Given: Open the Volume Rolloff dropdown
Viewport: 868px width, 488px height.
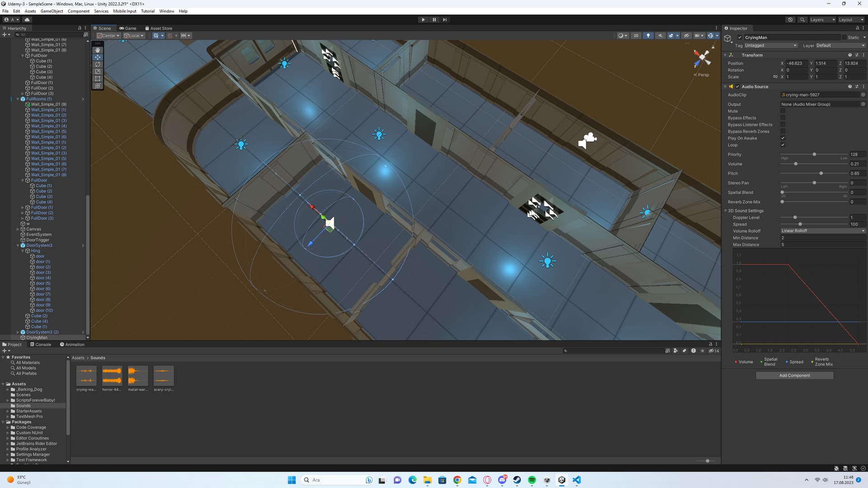Looking at the screenshot, I should point(823,231).
